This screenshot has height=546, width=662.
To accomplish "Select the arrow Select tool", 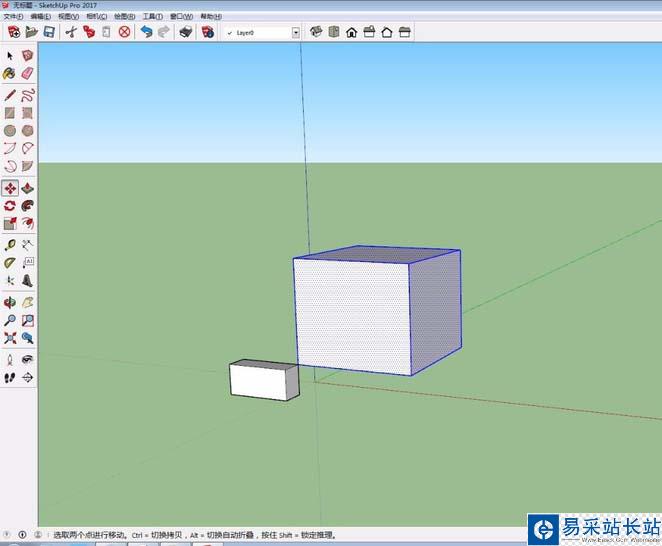I will (x=10, y=56).
